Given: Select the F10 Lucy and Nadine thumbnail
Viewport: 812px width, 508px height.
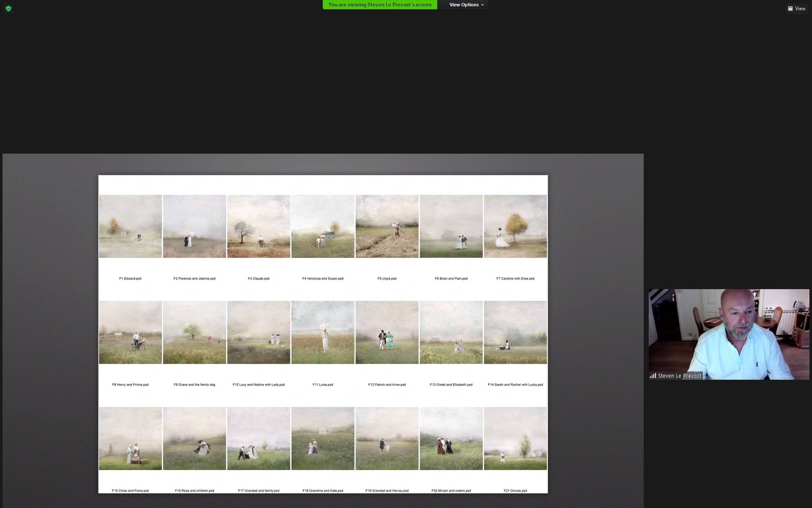Looking at the screenshot, I should 259,332.
